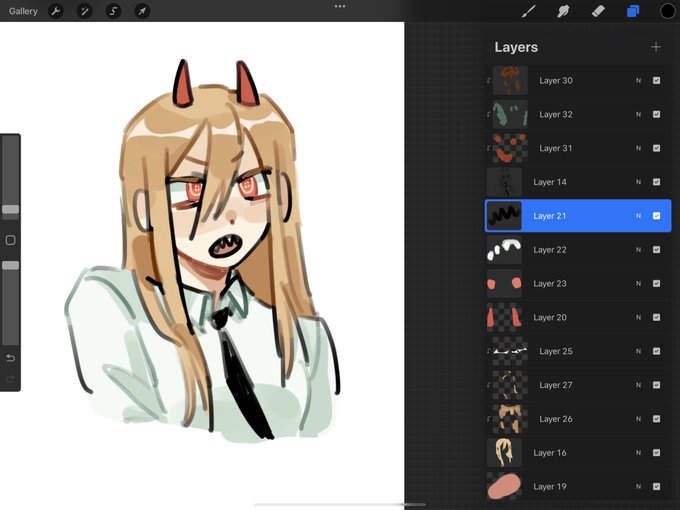Open blend mode N for Layer 23
The image size is (680, 510).
coord(638,283)
